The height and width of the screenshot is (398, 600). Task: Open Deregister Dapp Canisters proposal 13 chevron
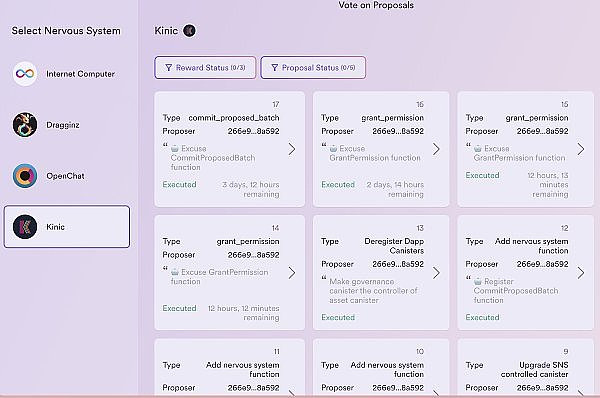(x=436, y=272)
